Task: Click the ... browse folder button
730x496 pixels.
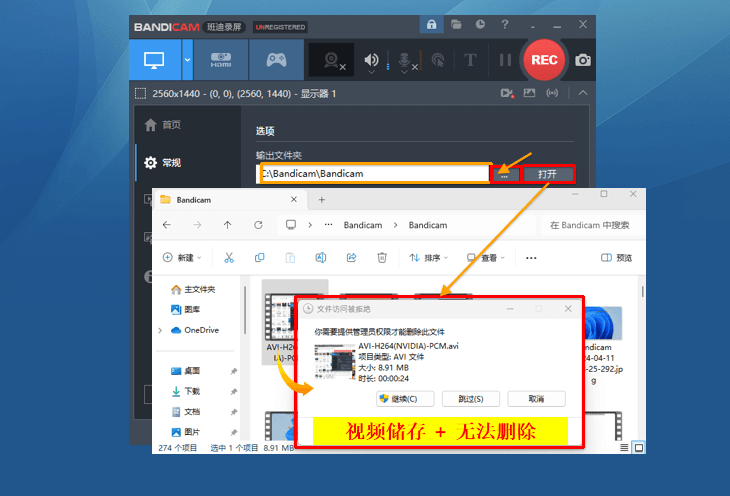Action: coord(504,175)
